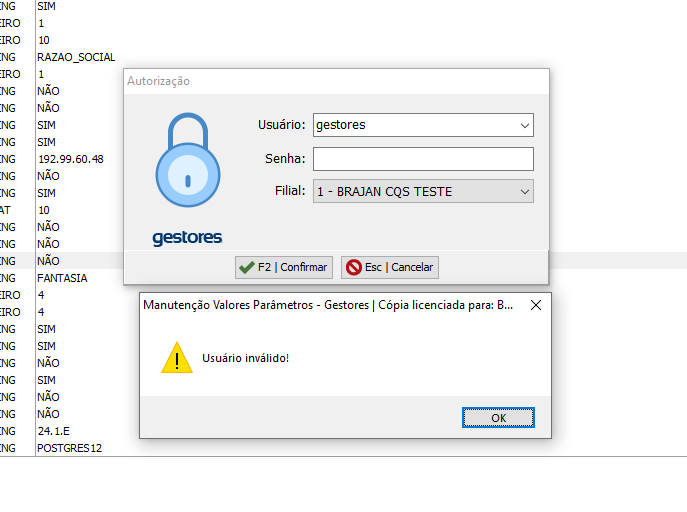Open the Filial dropdown arrow
This screenshot has height=512, width=687.
(x=524, y=191)
